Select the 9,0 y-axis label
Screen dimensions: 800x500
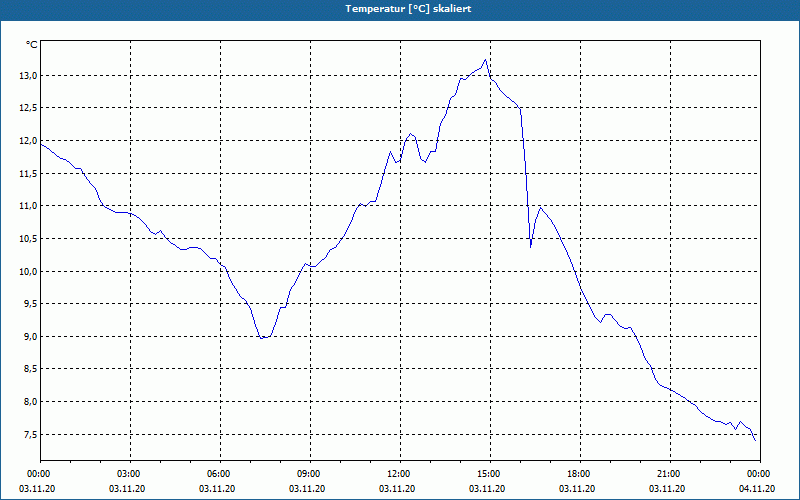click(x=30, y=336)
